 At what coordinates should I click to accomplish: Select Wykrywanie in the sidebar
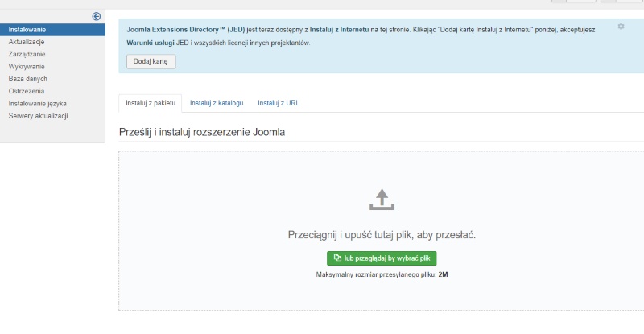coord(27,67)
